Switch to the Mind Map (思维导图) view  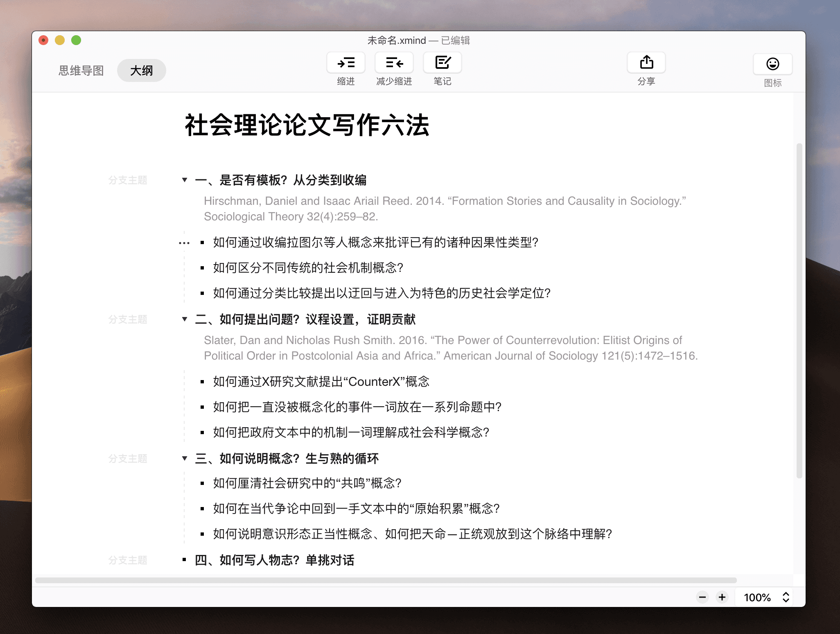(81, 70)
